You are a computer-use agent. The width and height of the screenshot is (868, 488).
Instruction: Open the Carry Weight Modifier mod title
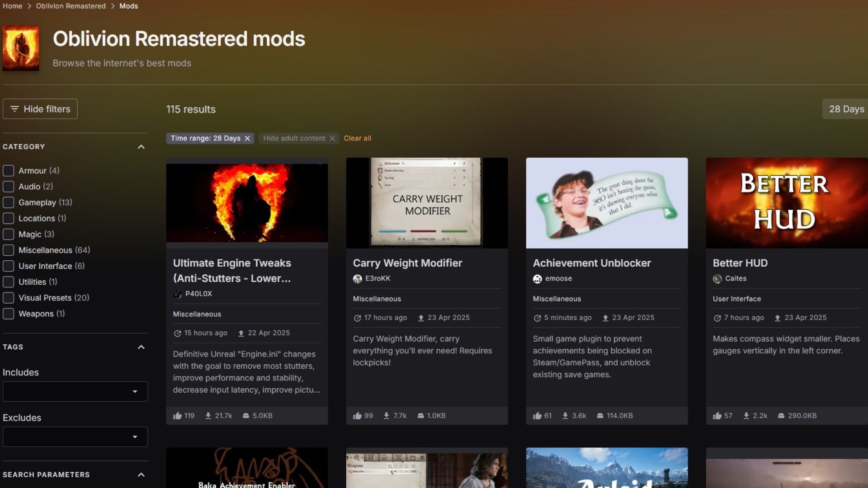point(407,263)
